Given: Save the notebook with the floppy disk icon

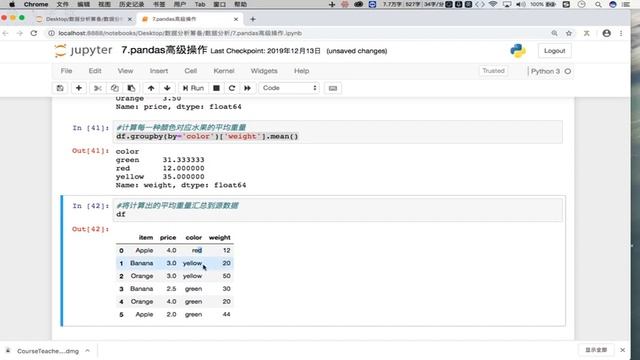Looking at the screenshot, I should pyautogui.click(x=60, y=88).
